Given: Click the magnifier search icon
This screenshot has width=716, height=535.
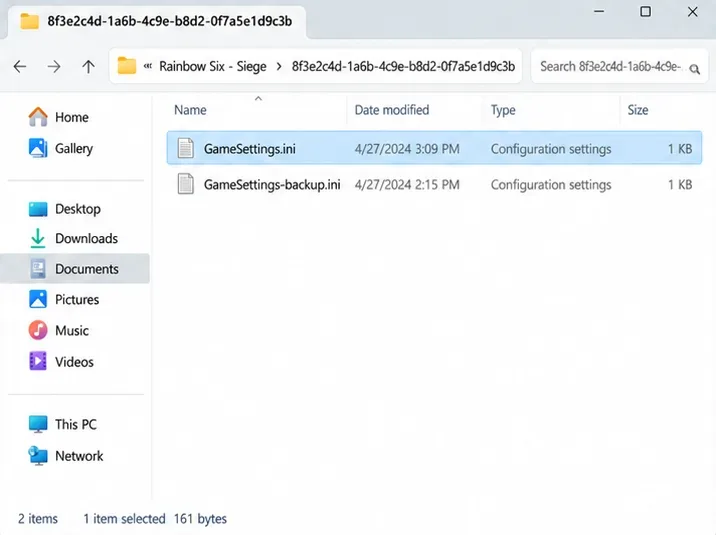Looking at the screenshot, I should click(x=695, y=69).
